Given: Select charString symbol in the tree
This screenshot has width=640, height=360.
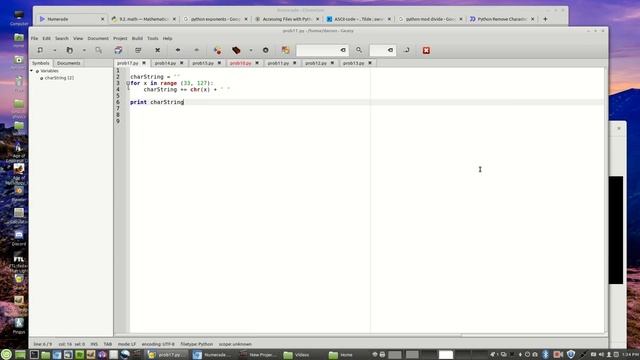Looking at the screenshot, I should pos(59,78).
